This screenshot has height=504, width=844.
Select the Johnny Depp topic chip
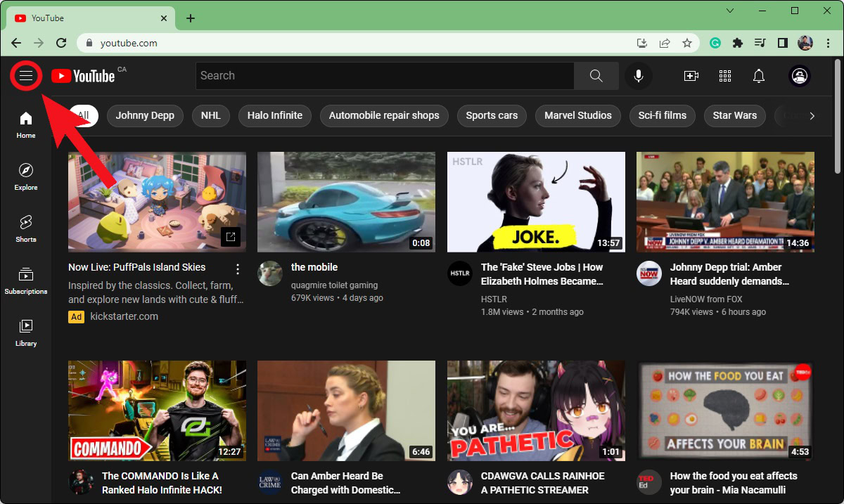(145, 115)
